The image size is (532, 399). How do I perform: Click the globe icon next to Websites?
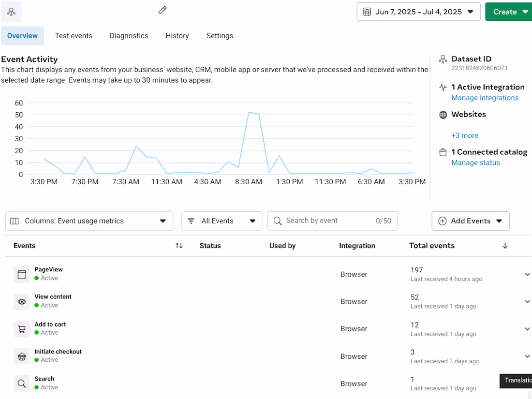click(443, 115)
